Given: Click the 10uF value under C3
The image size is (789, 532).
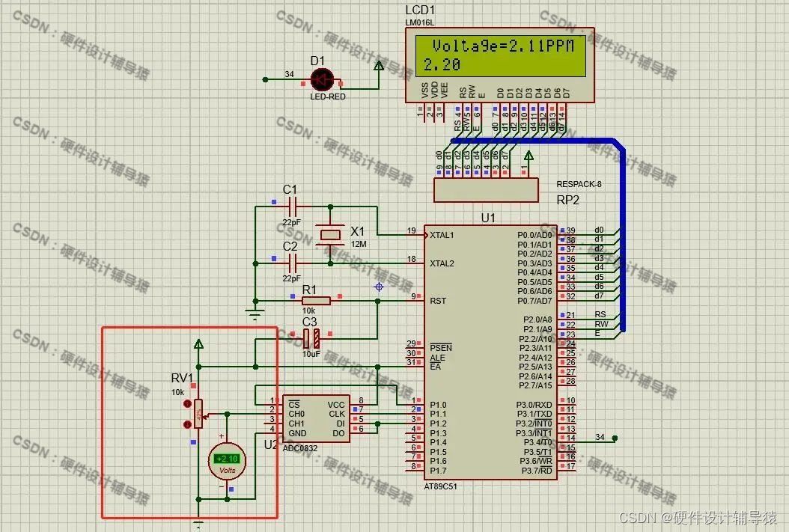Looking at the screenshot, I should [311, 354].
